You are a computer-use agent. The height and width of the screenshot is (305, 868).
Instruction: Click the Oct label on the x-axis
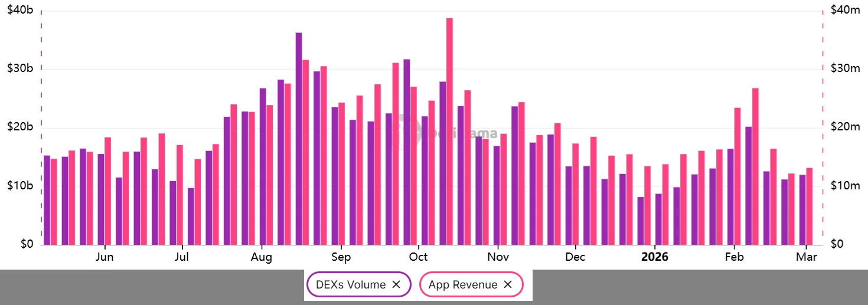coord(418,257)
